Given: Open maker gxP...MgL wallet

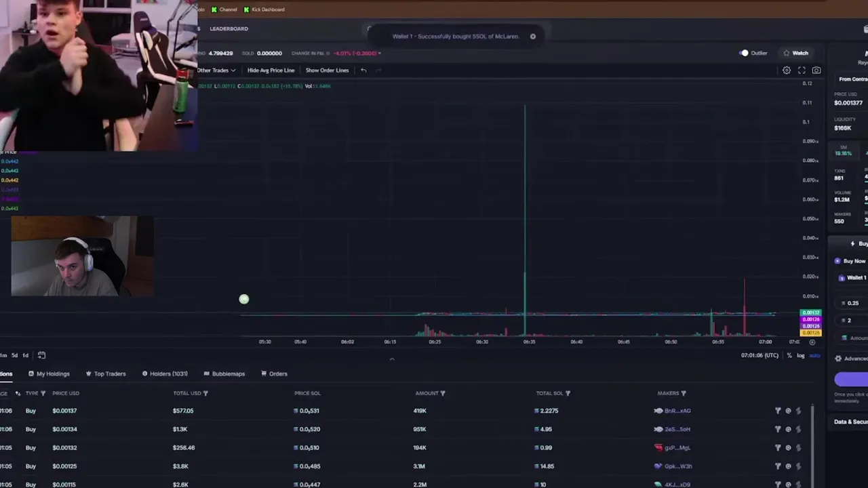Looking at the screenshot, I should tap(677, 447).
